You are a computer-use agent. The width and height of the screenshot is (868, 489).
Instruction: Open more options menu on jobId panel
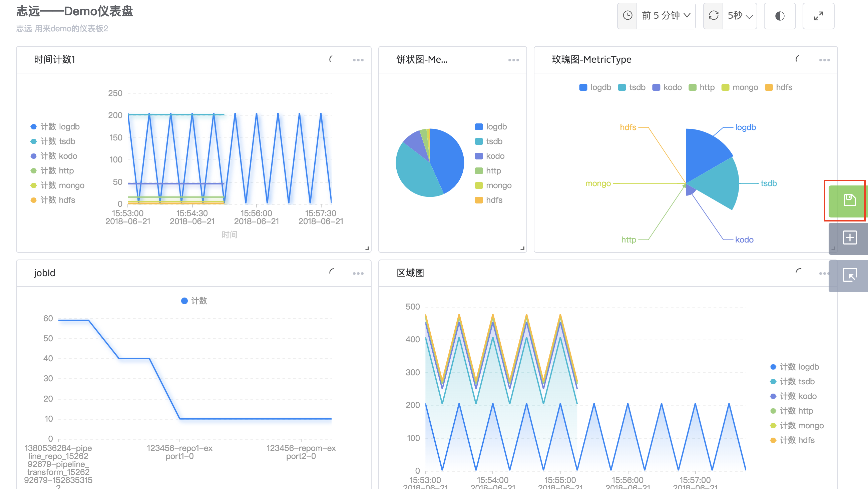point(358,273)
